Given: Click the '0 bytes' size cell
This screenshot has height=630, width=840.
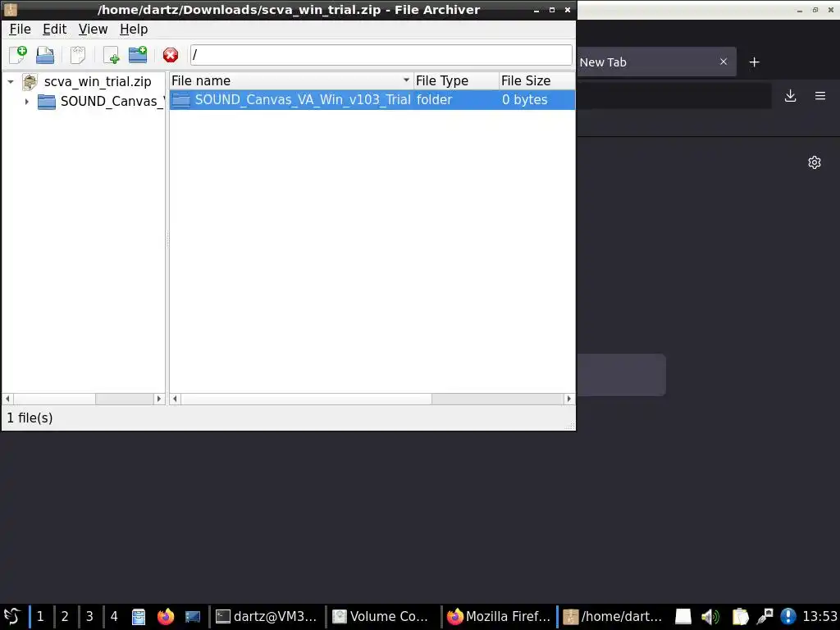Looking at the screenshot, I should (x=524, y=99).
